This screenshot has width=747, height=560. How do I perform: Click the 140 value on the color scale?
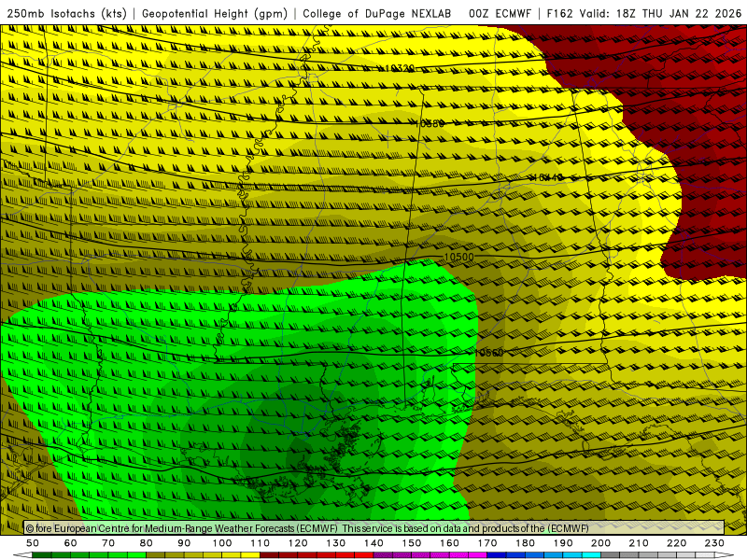coord(373,543)
